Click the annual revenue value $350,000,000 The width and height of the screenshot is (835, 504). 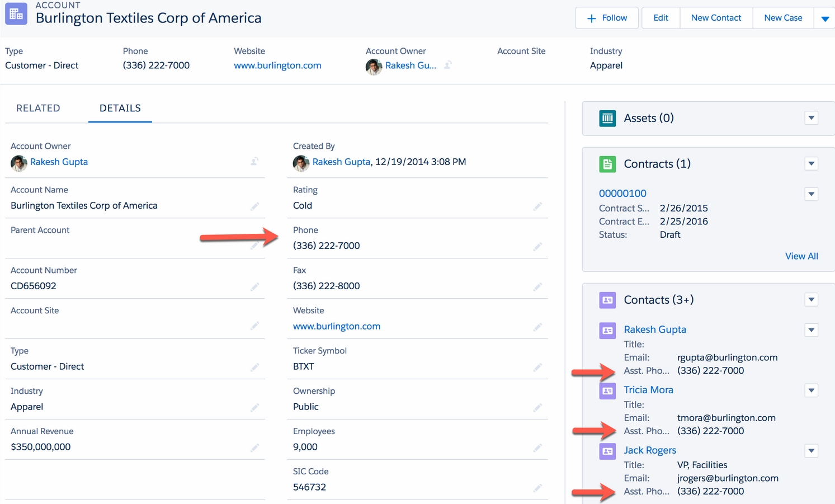pyautogui.click(x=41, y=447)
